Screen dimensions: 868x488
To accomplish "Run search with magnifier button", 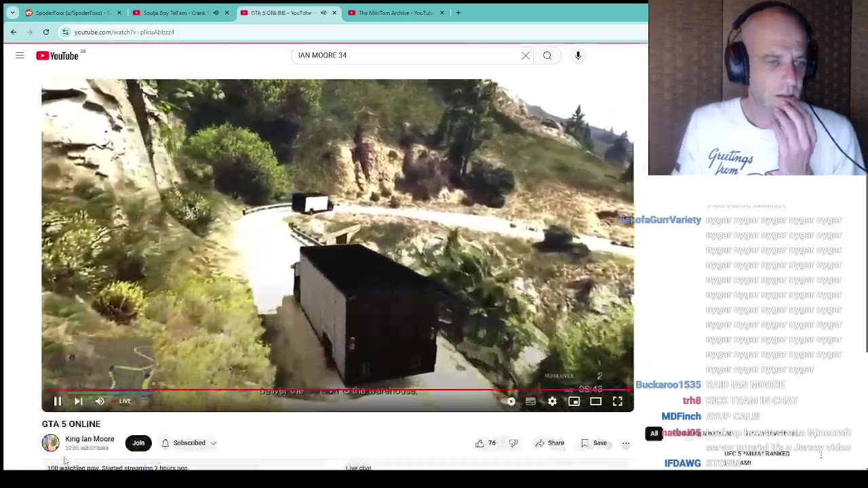I will click(547, 56).
